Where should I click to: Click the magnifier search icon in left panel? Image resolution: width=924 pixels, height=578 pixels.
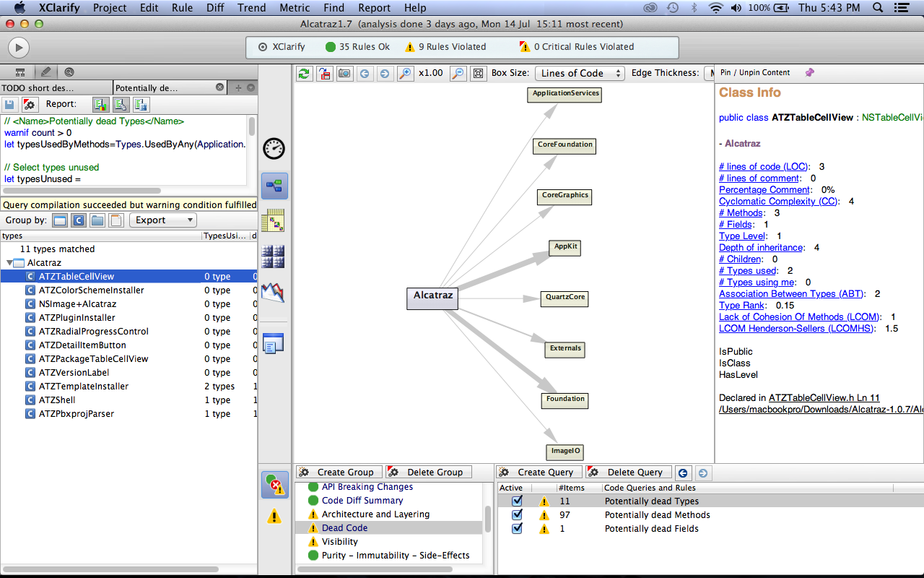pos(69,72)
